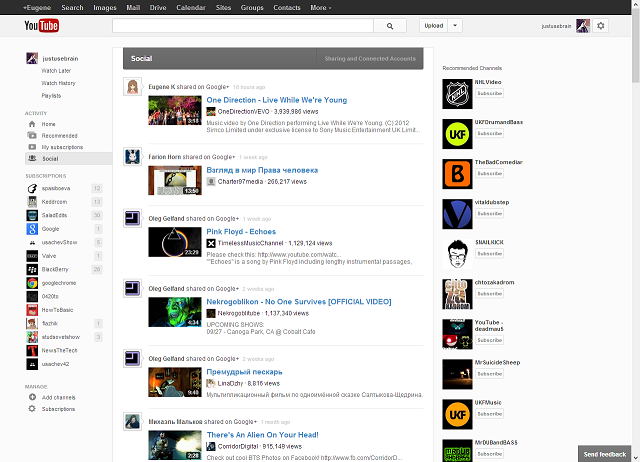Open the HowToBasic subscription channel
This screenshot has width=640, height=462.
coord(57,310)
